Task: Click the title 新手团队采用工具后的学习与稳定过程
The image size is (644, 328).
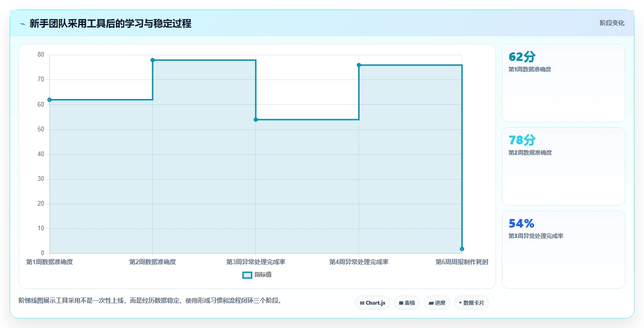Action: pyautogui.click(x=110, y=24)
